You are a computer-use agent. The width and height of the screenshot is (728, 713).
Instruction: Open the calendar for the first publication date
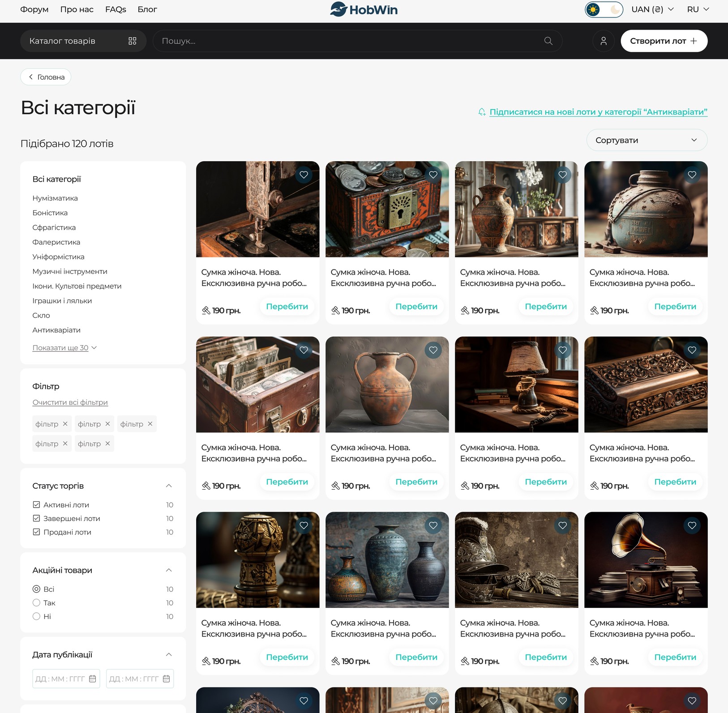point(93,679)
